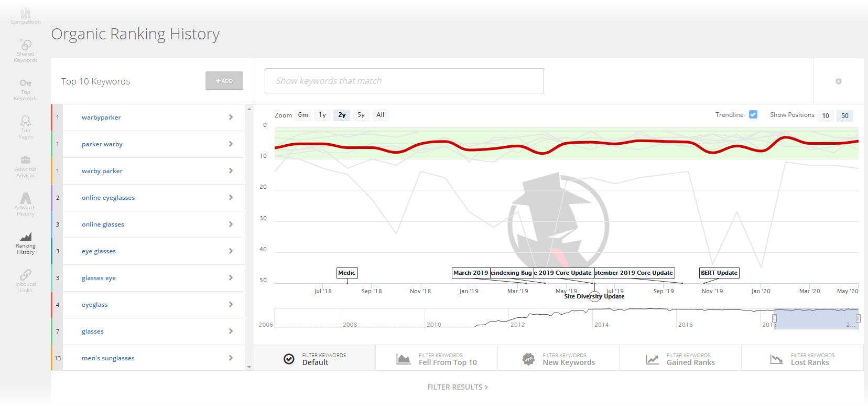
Task: Click New Keywords badge icon
Action: coord(528,359)
